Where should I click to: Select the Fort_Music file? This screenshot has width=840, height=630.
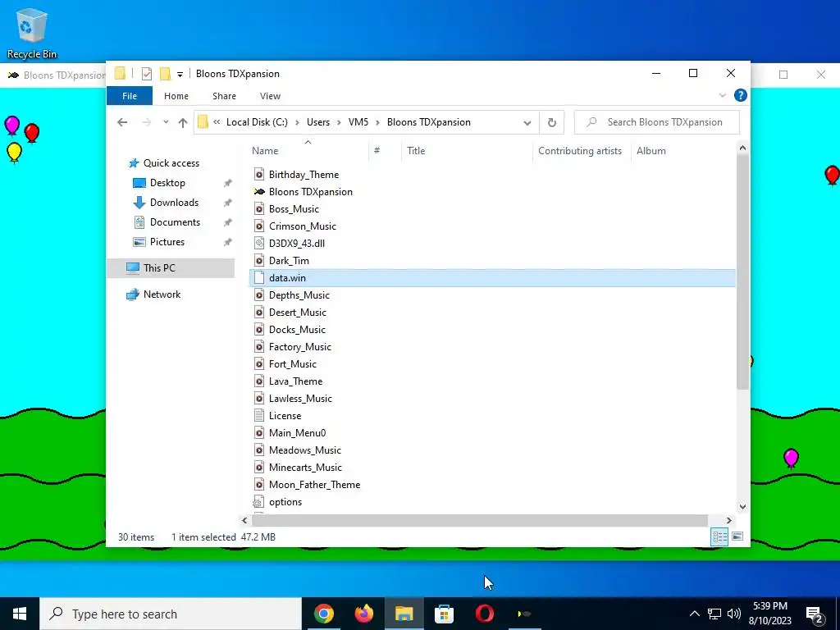click(293, 363)
